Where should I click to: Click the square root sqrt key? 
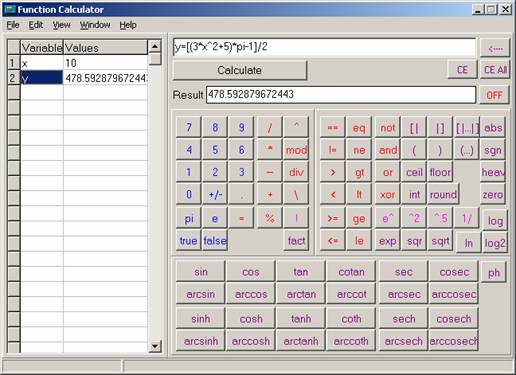[x=440, y=241]
